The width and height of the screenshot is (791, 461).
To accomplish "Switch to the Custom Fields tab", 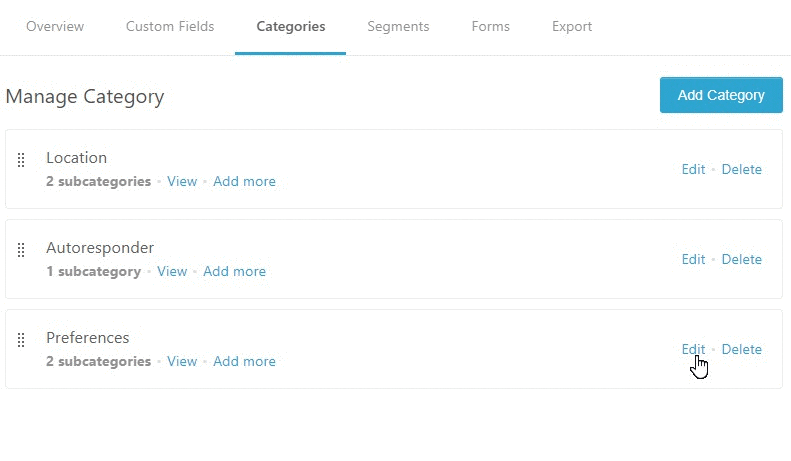I will pyautogui.click(x=170, y=27).
